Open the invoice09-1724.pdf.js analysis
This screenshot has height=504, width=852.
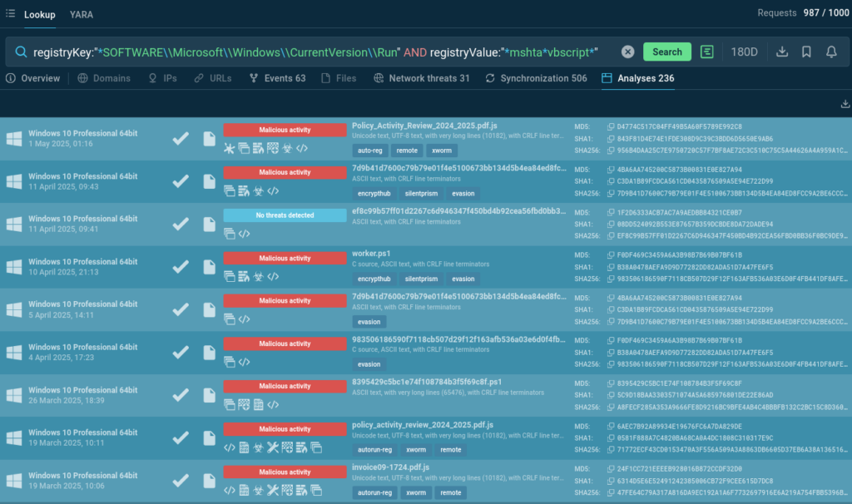point(393,468)
